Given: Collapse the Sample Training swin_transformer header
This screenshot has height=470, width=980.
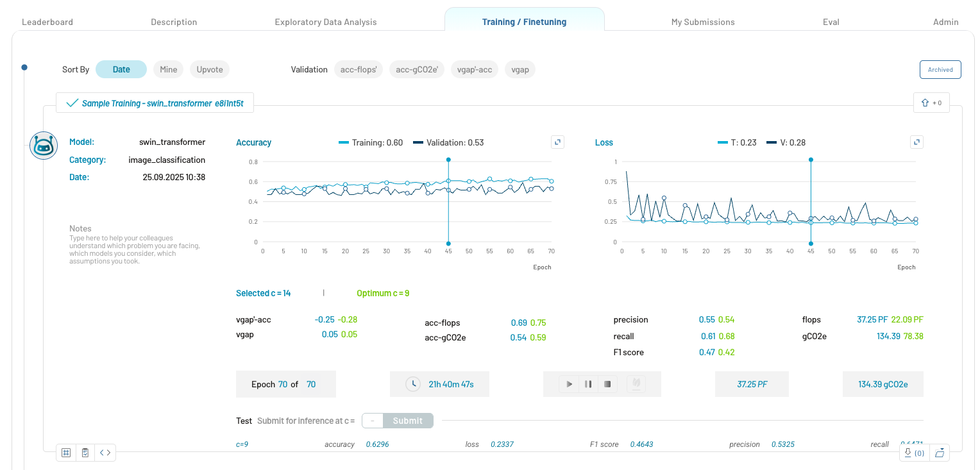Looking at the screenshot, I should 155,103.
